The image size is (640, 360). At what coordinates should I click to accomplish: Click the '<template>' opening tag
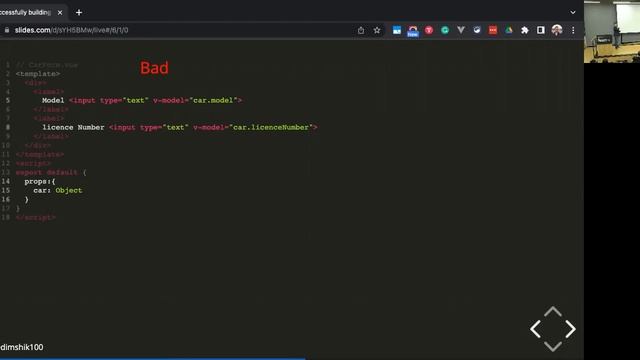(x=38, y=74)
